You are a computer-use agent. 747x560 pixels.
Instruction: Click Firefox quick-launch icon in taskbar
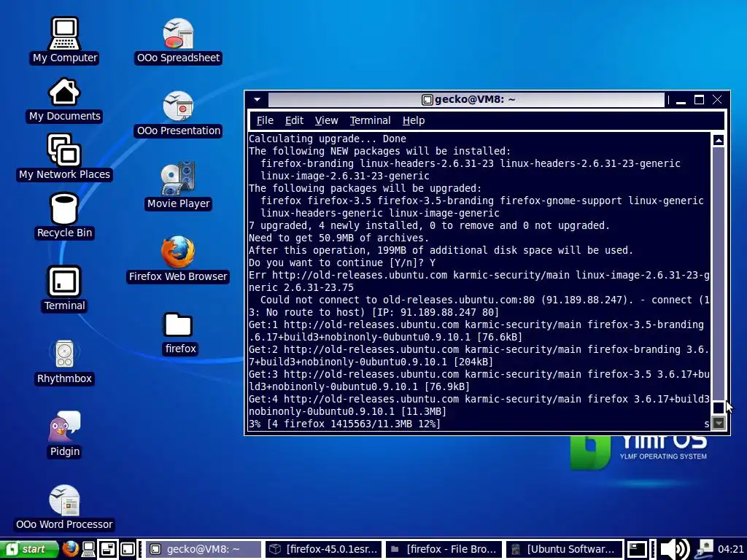coord(71,549)
